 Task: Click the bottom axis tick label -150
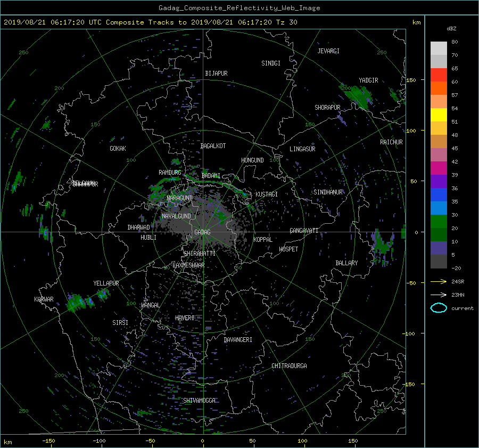[48, 441]
